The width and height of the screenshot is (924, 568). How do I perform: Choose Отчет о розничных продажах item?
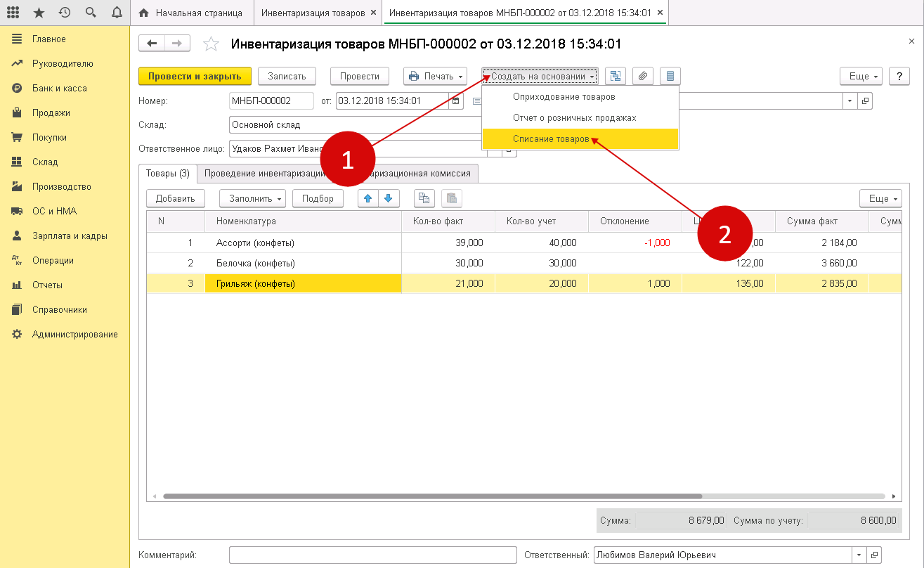coord(580,117)
